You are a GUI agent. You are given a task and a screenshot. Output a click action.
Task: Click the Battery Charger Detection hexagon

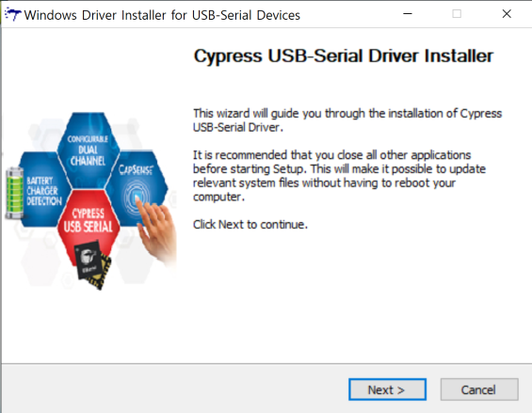(43, 191)
